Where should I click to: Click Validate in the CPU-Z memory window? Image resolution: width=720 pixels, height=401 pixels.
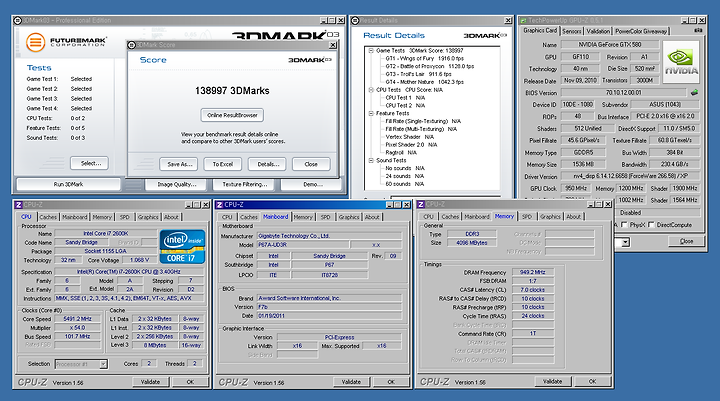pyautogui.click(x=552, y=381)
